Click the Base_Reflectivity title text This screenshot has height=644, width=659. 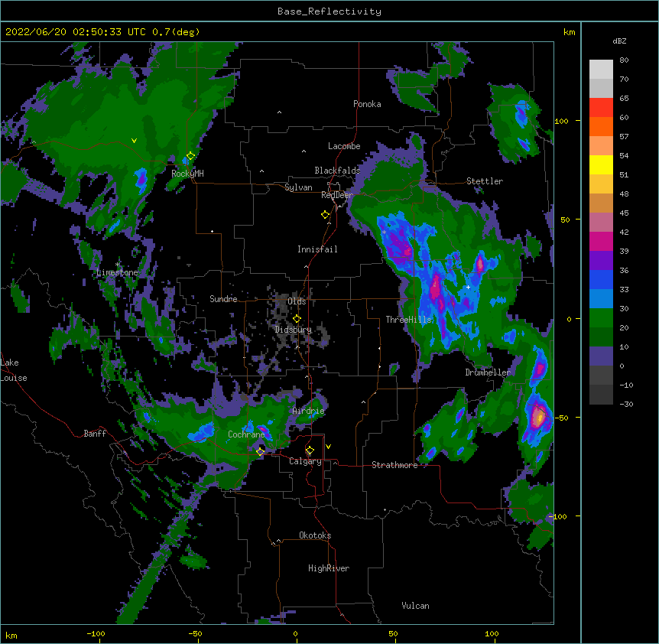pyautogui.click(x=329, y=11)
